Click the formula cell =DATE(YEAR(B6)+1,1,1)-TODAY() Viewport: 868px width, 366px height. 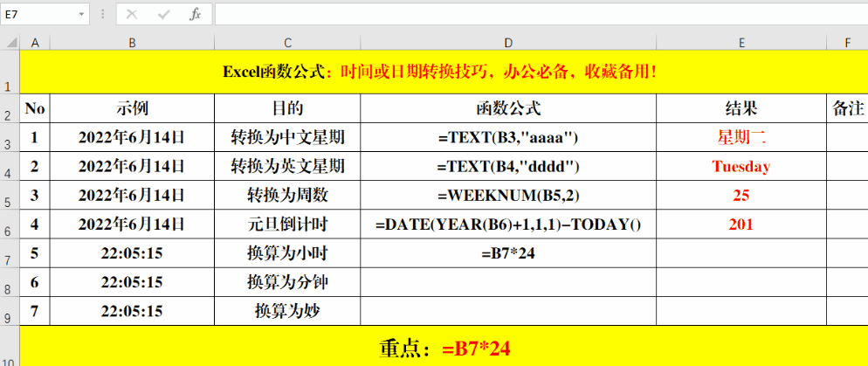pyautogui.click(x=508, y=224)
